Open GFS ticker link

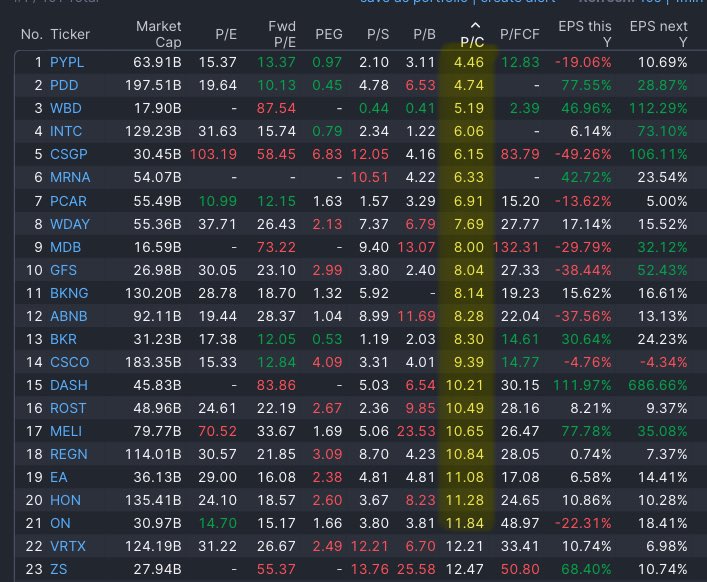pyautogui.click(x=63, y=270)
